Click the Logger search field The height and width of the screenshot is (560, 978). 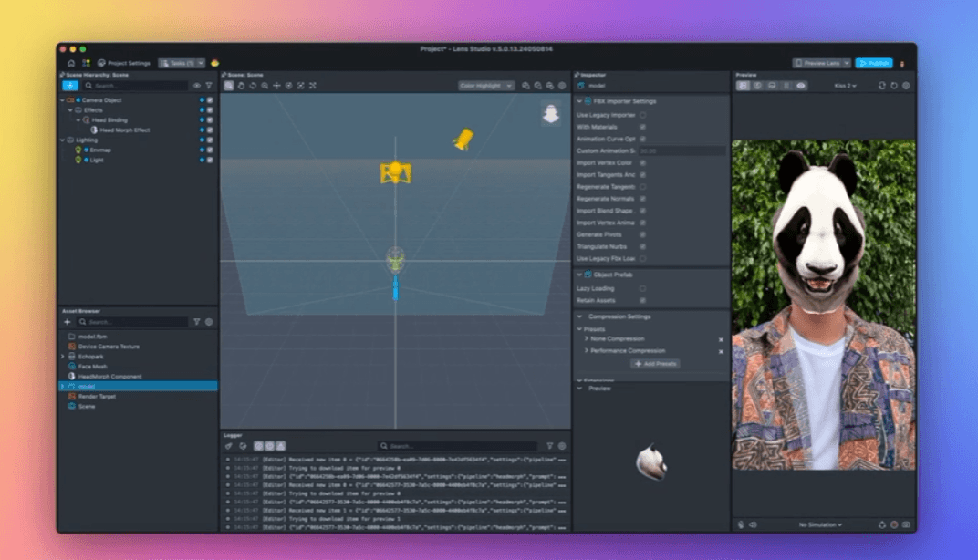[x=458, y=446]
